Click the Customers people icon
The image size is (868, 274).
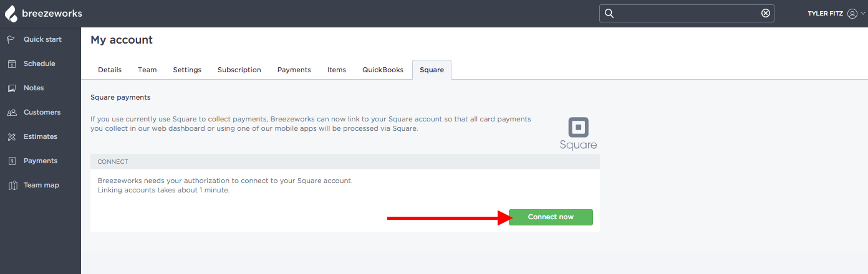(11, 112)
